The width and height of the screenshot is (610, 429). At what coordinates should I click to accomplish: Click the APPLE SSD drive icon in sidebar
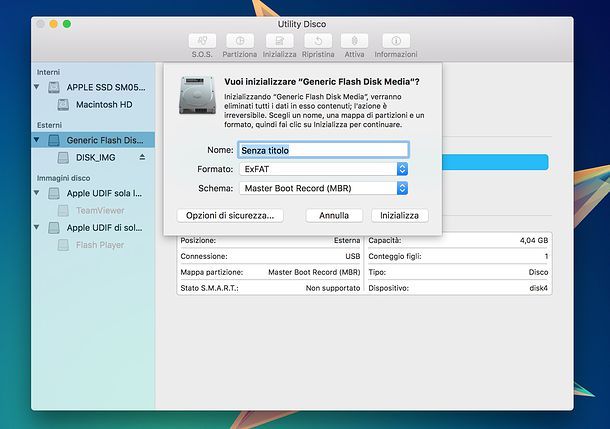(x=54, y=88)
